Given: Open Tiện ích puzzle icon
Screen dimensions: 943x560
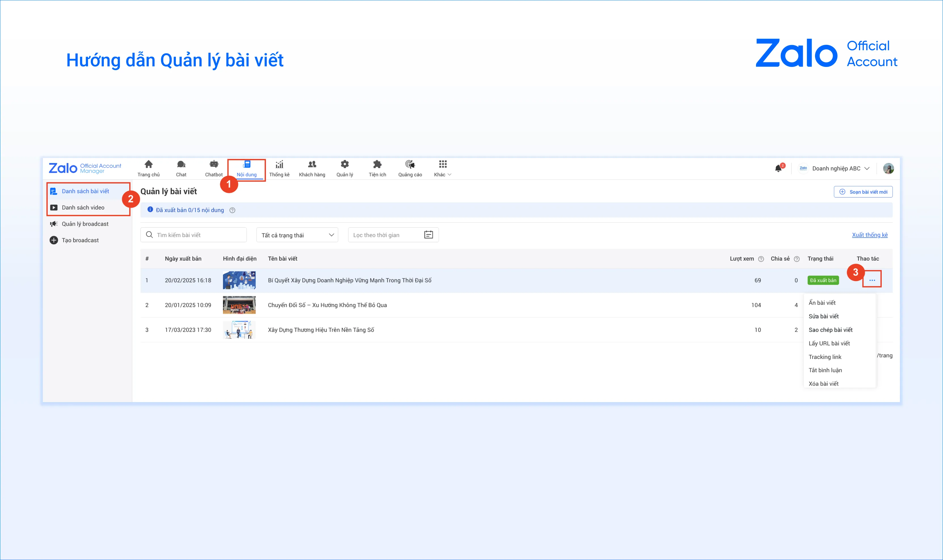Looking at the screenshot, I should click(x=377, y=164).
